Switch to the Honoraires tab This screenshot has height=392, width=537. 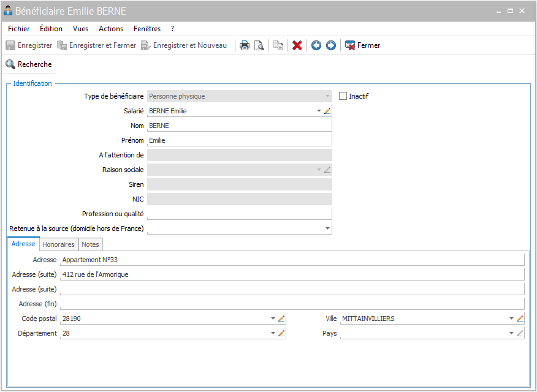click(x=59, y=244)
